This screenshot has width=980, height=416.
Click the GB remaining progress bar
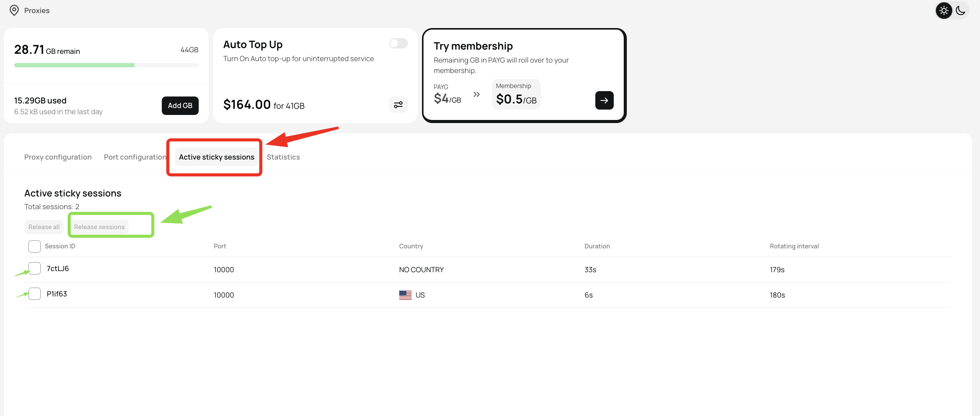click(x=106, y=65)
